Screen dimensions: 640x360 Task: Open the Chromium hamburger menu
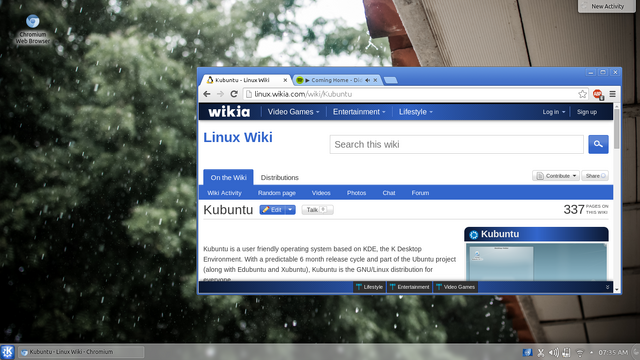point(613,94)
